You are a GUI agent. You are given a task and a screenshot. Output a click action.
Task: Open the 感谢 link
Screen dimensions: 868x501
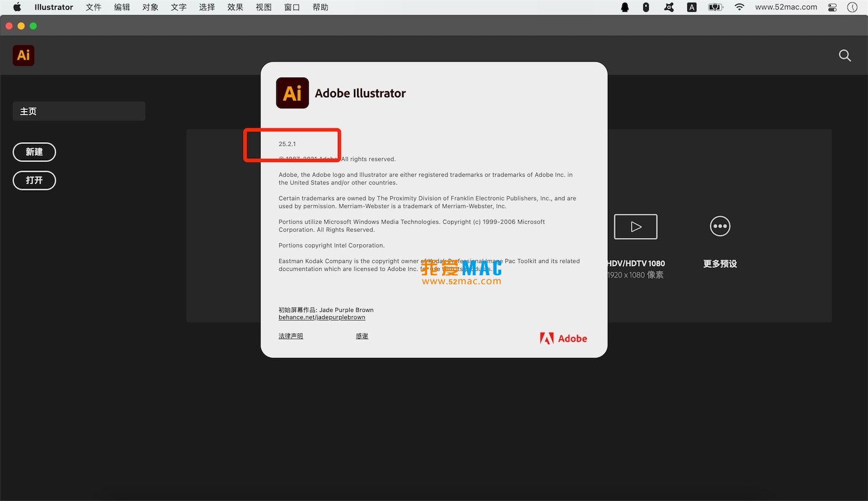[x=361, y=336]
